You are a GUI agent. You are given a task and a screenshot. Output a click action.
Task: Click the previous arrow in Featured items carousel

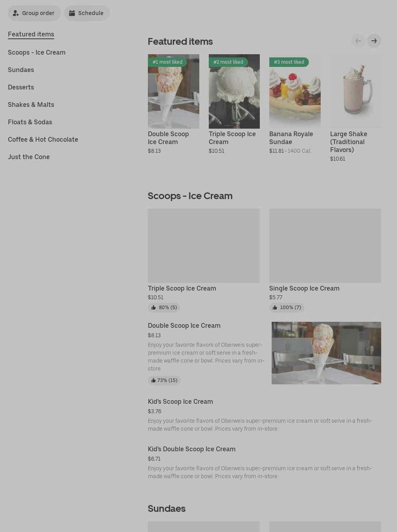[358, 41]
